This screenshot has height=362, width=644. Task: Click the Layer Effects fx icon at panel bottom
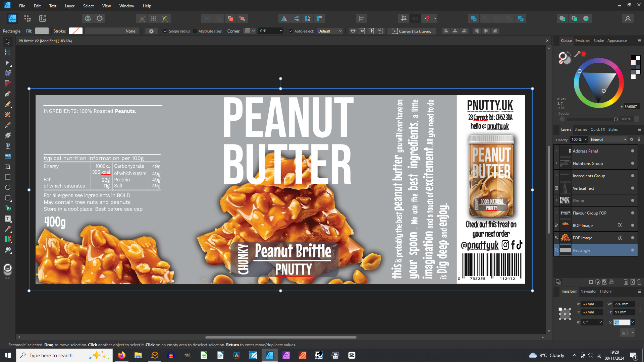coord(604,282)
